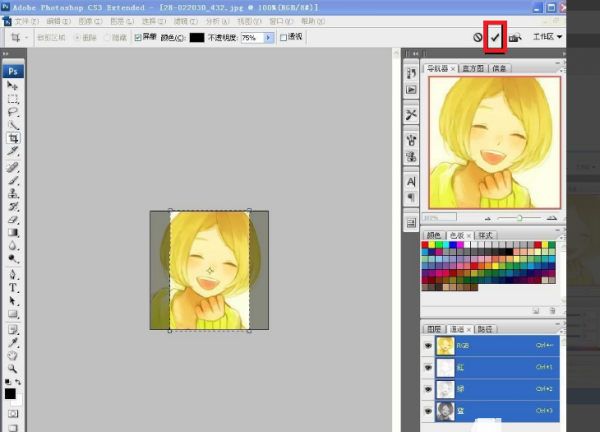This screenshot has width=600, height=432.
Task: Open the 工作区 workspace dropdown
Action: pos(547,37)
